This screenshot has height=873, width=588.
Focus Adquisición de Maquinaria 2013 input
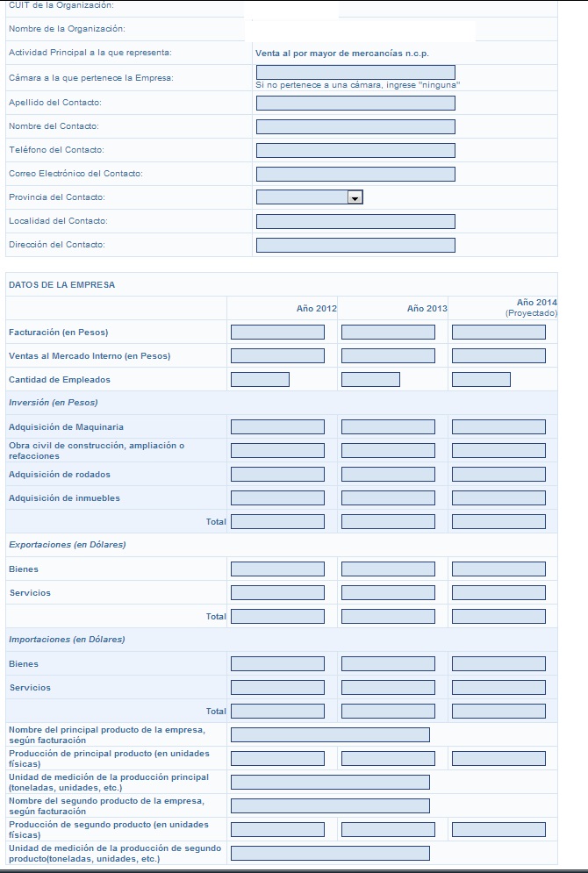tap(388, 427)
